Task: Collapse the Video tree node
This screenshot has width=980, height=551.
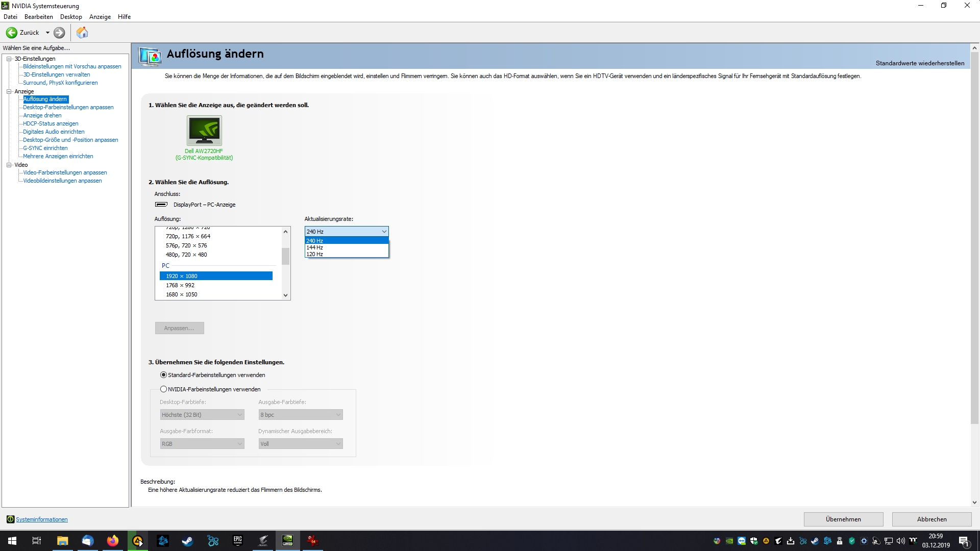Action: point(9,165)
